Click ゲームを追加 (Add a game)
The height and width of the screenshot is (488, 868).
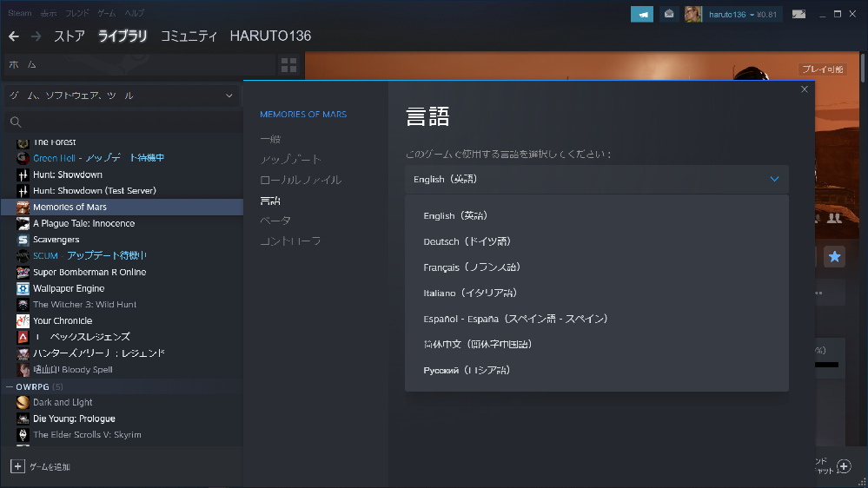(x=50, y=467)
